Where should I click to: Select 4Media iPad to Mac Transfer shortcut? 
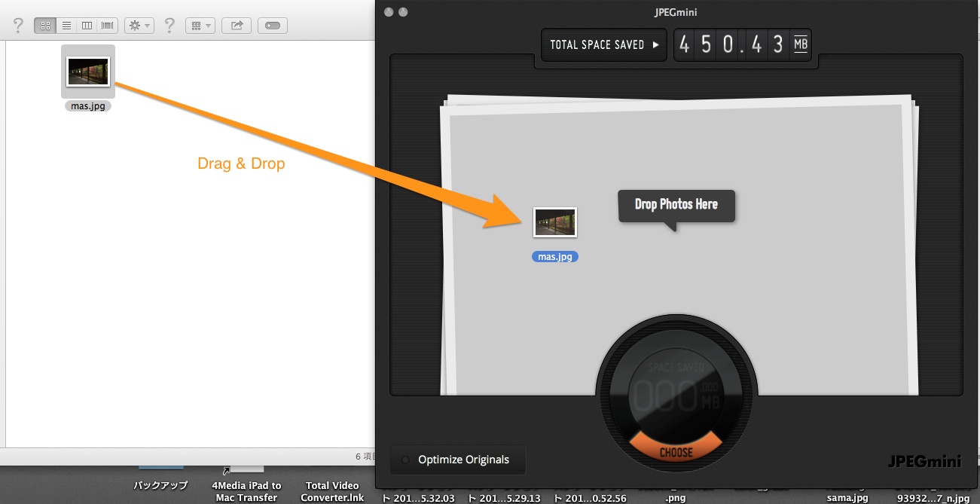click(x=246, y=491)
